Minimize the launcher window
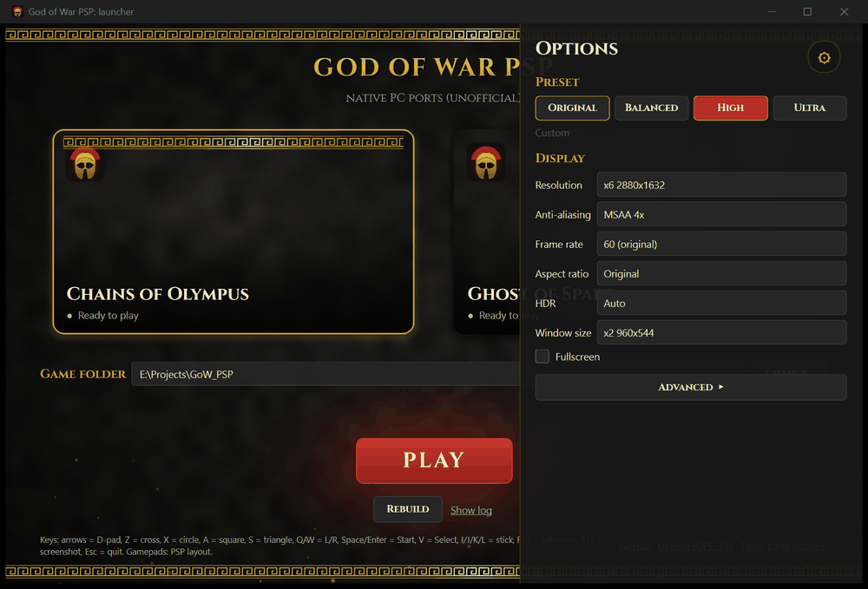The image size is (868, 589). 771,11
